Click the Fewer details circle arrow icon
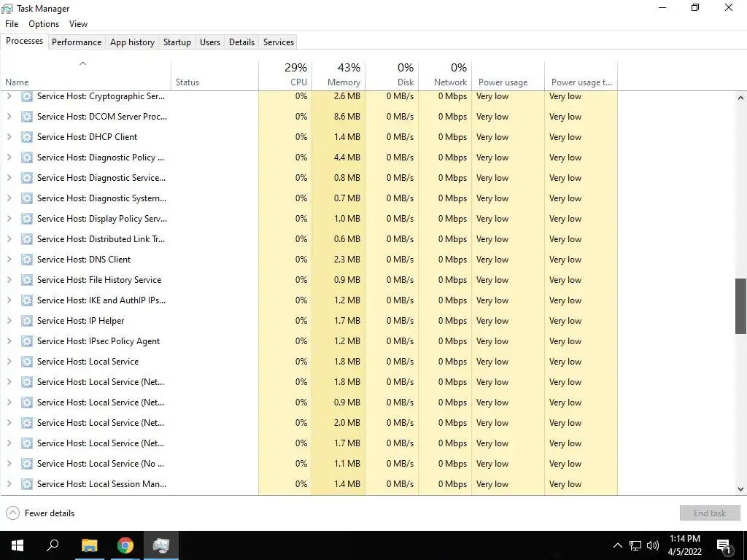The width and height of the screenshot is (747, 560). (13, 513)
